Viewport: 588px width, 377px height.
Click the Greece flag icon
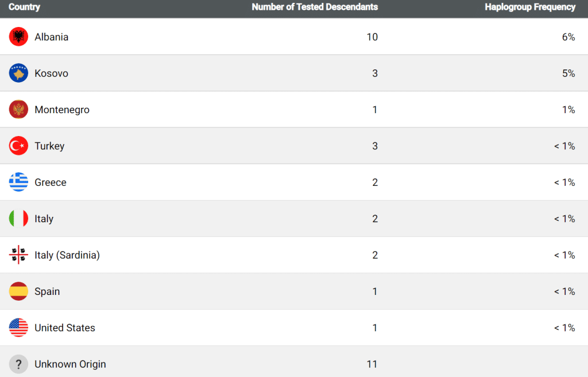pyautogui.click(x=18, y=182)
